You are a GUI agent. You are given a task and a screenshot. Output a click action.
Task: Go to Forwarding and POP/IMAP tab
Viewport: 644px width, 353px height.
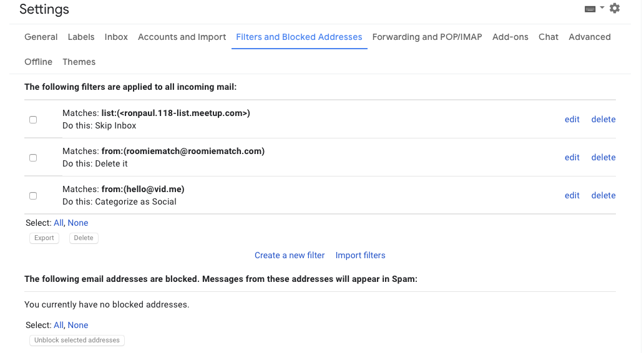point(427,37)
